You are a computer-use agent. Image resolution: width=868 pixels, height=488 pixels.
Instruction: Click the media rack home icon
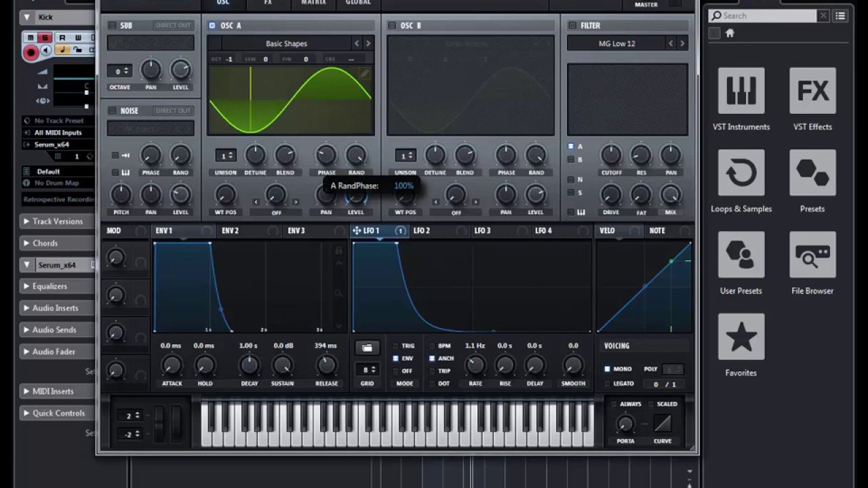[x=730, y=33]
